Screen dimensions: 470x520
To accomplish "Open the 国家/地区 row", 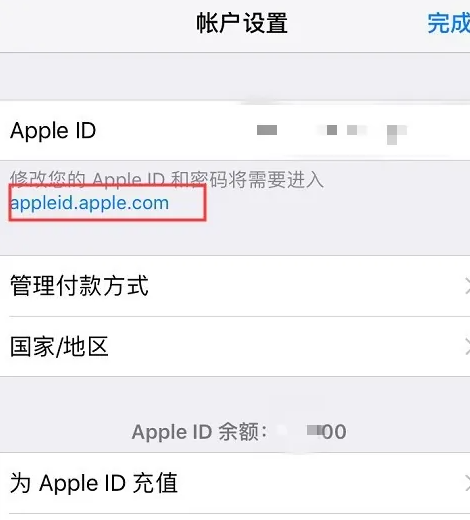I will [235, 347].
